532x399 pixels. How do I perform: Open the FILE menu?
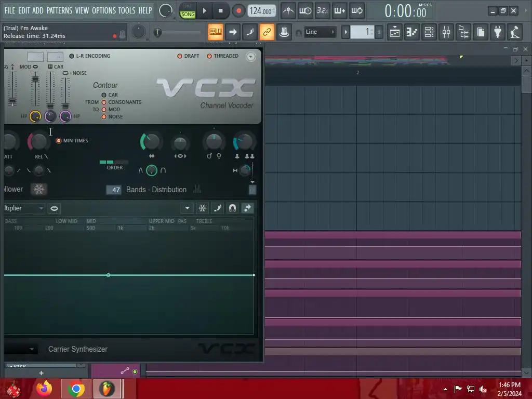[x=9, y=10]
